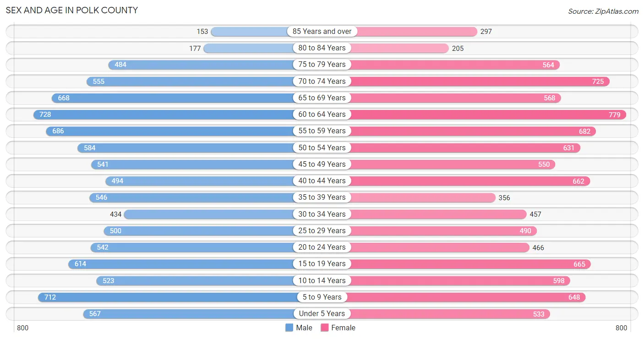The height and width of the screenshot is (339, 644).
Task: Select the 15 to 19 Years female bar
Action: (457, 264)
